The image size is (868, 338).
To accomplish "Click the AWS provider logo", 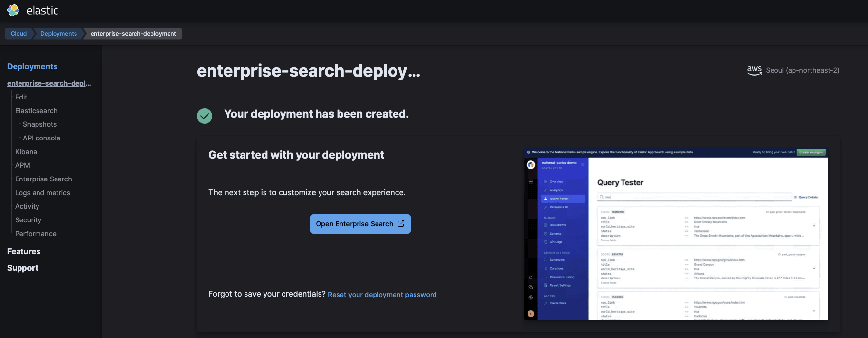I will [x=755, y=70].
